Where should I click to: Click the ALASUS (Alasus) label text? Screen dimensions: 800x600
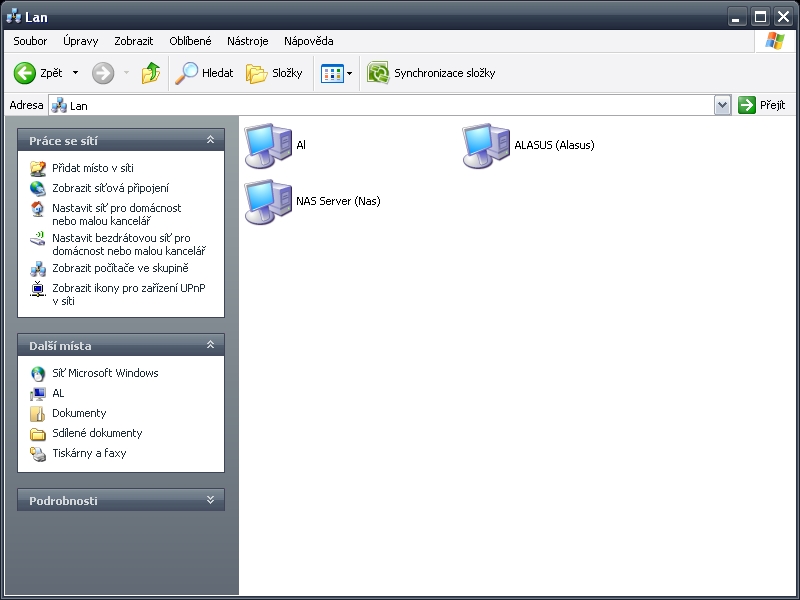coord(554,145)
